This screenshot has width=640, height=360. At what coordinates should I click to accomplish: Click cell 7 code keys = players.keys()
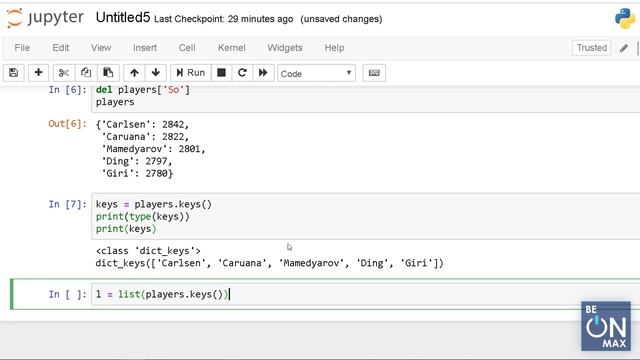tap(154, 204)
